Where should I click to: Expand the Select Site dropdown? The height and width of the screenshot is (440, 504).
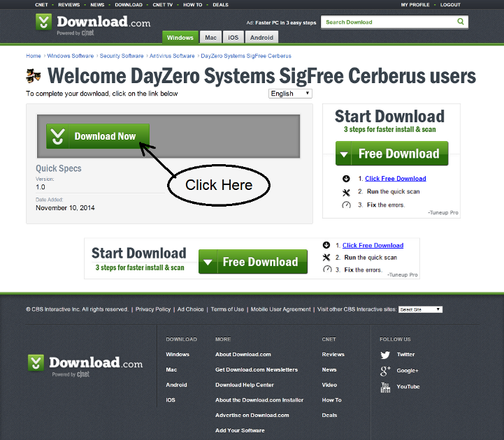point(420,309)
